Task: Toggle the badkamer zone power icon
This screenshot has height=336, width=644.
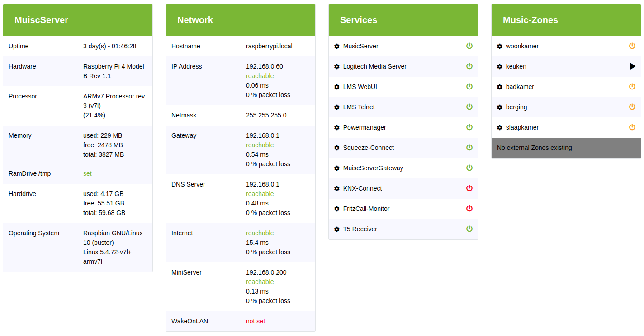Action: click(632, 86)
